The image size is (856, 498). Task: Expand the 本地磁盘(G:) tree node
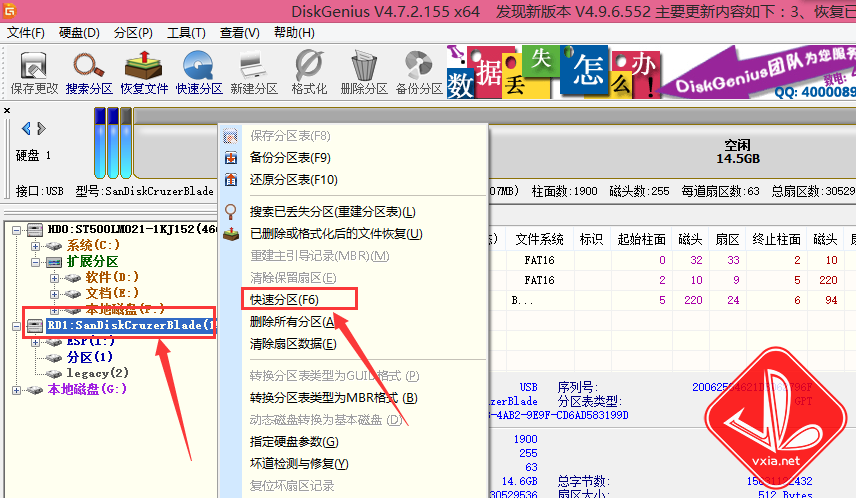[x=17, y=390]
